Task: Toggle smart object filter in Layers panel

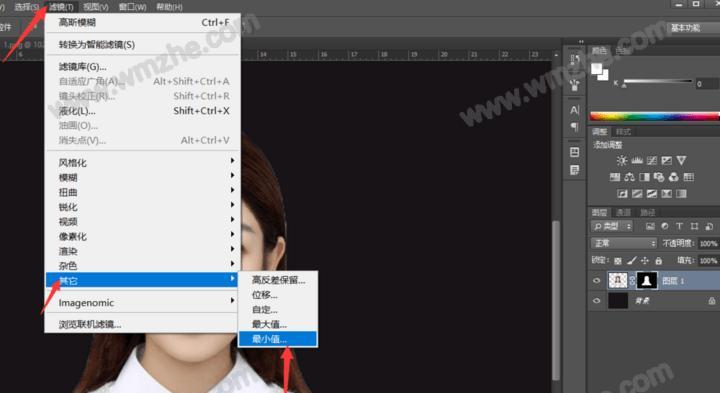Action: coord(709,226)
